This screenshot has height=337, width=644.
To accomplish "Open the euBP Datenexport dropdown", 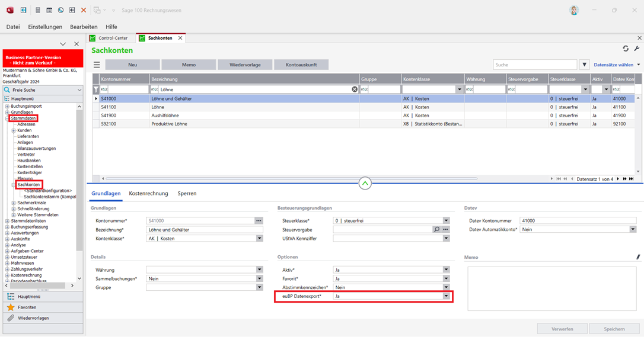I will click(446, 296).
